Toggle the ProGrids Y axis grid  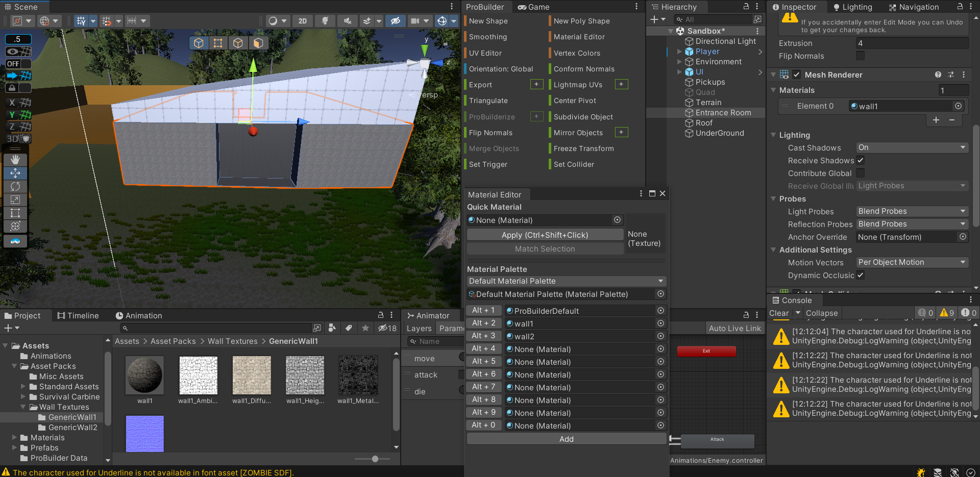point(18,115)
